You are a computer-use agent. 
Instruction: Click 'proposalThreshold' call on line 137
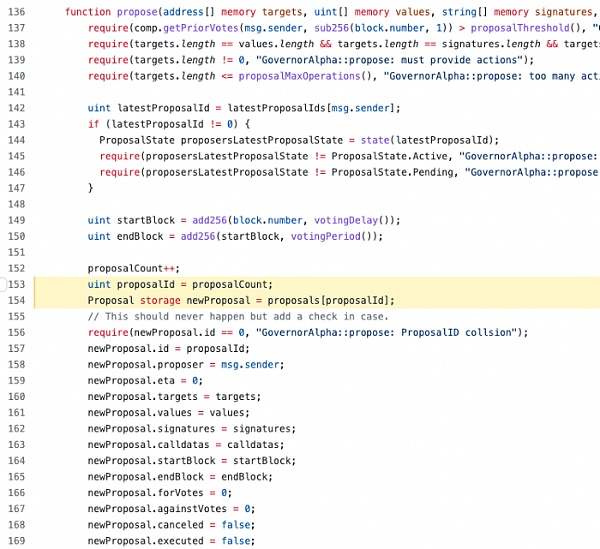[x=520, y=28]
